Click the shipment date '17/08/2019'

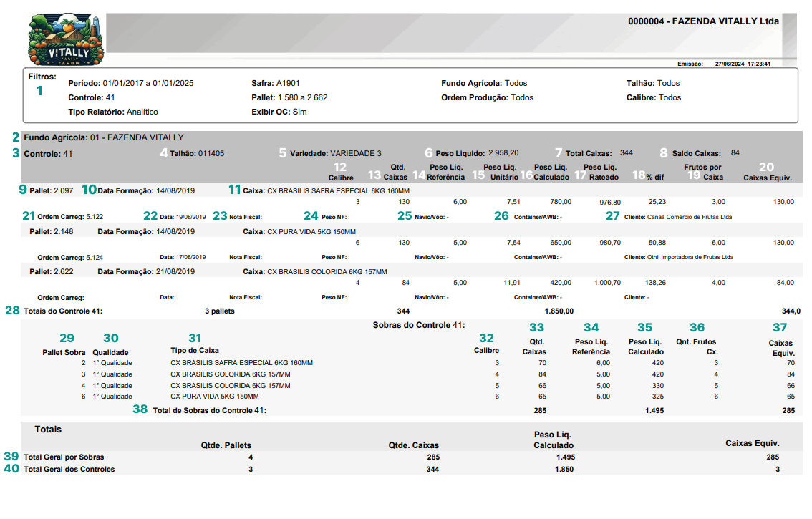click(x=190, y=258)
